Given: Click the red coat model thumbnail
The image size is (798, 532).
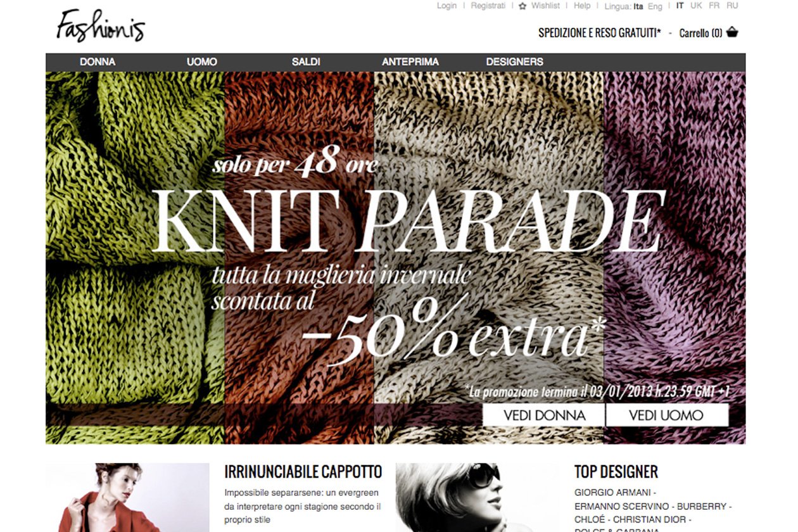Looking at the screenshot, I should pyautogui.click(x=127, y=497).
